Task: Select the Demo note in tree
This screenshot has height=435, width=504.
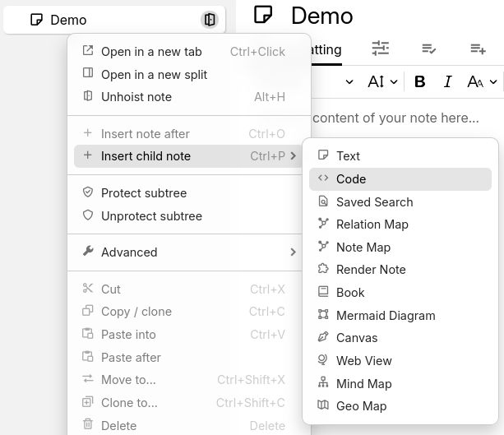Action: click(x=68, y=20)
